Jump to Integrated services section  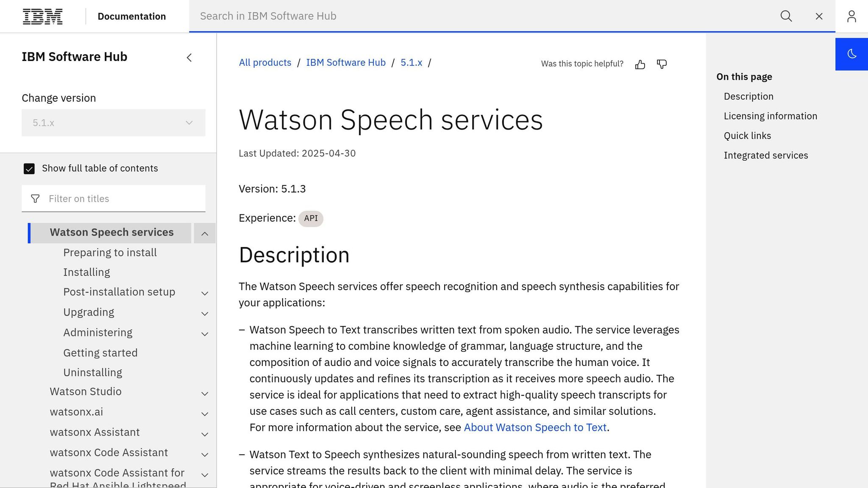[765, 155]
